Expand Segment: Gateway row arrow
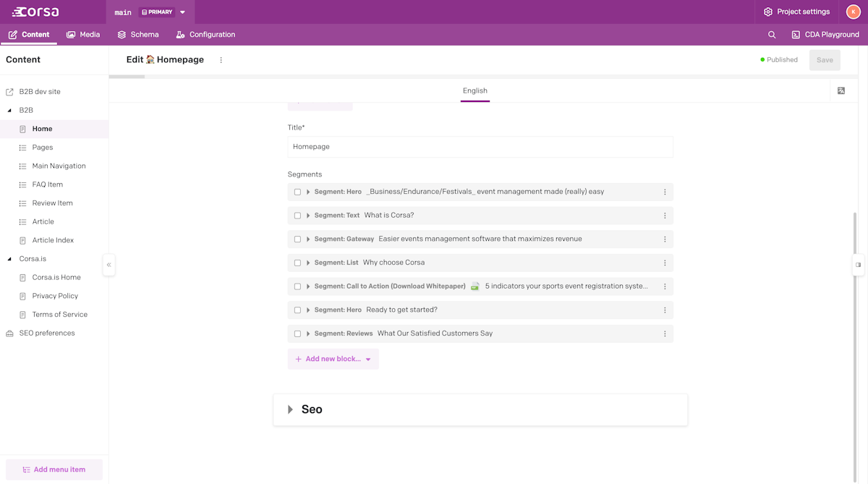This screenshot has width=868, height=484. click(308, 239)
